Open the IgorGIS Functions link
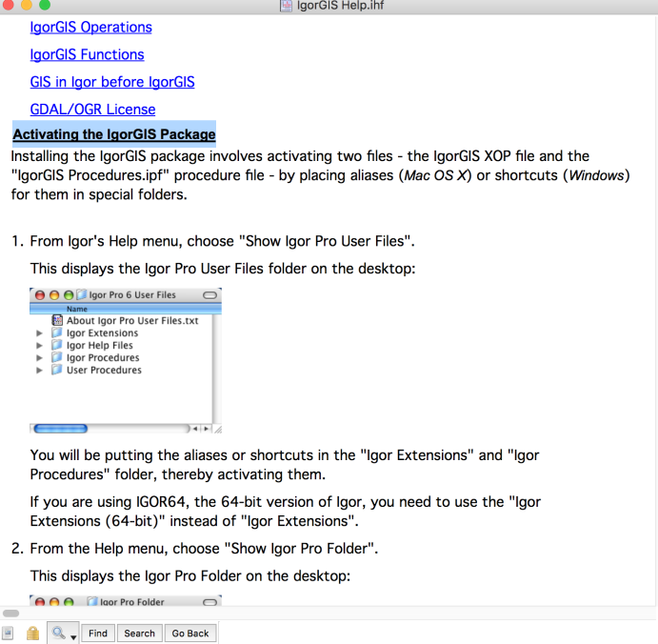Viewport: 658px width, 644px height. 87,54
